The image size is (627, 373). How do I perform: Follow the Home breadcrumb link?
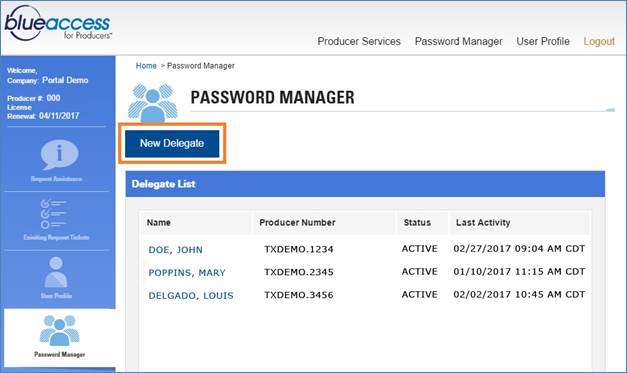(x=146, y=66)
